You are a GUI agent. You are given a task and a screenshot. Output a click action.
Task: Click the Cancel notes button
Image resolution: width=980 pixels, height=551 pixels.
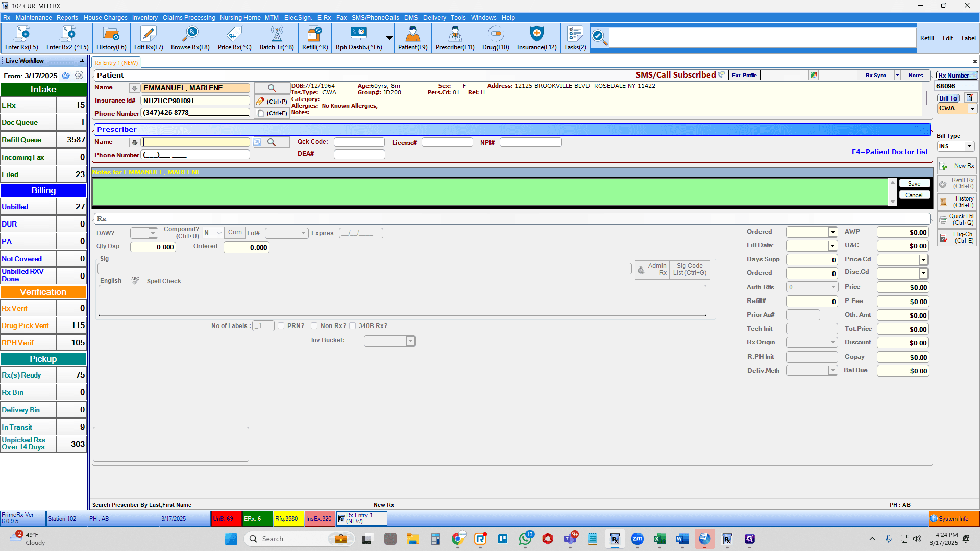coord(914,195)
